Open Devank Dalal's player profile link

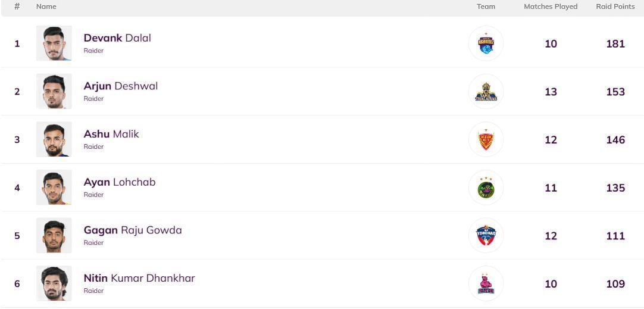117,38
